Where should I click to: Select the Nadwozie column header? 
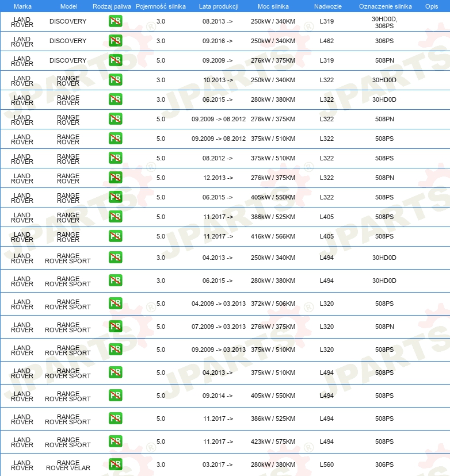328,6
